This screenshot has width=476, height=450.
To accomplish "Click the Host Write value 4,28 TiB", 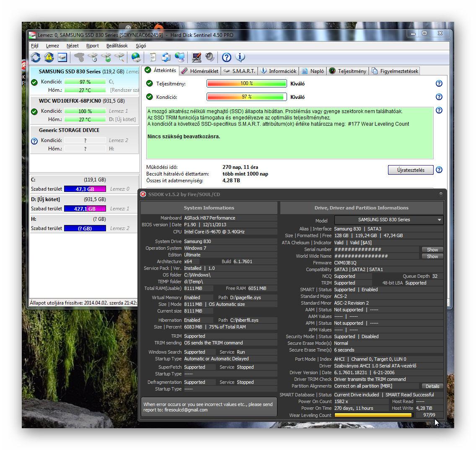I will click(x=424, y=408).
